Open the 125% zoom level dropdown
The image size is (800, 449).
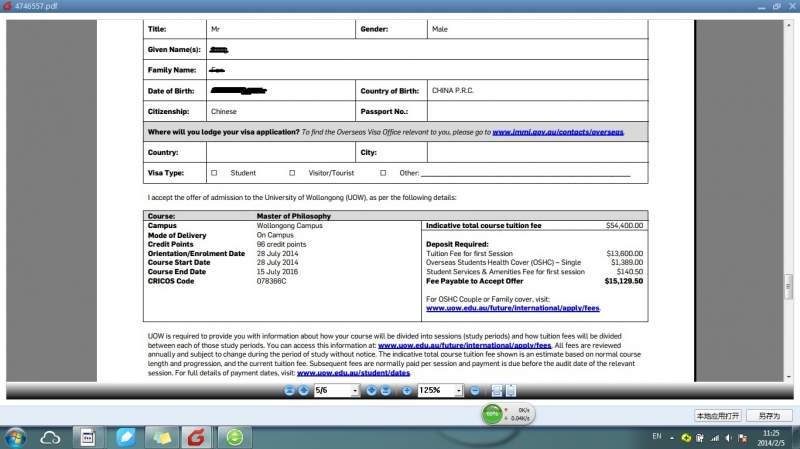459,391
